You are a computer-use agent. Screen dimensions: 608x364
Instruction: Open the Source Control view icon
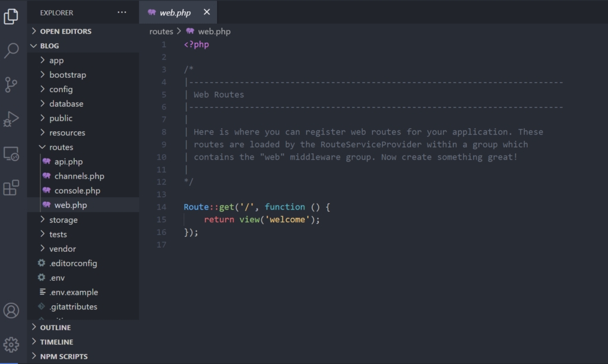coord(11,85)
